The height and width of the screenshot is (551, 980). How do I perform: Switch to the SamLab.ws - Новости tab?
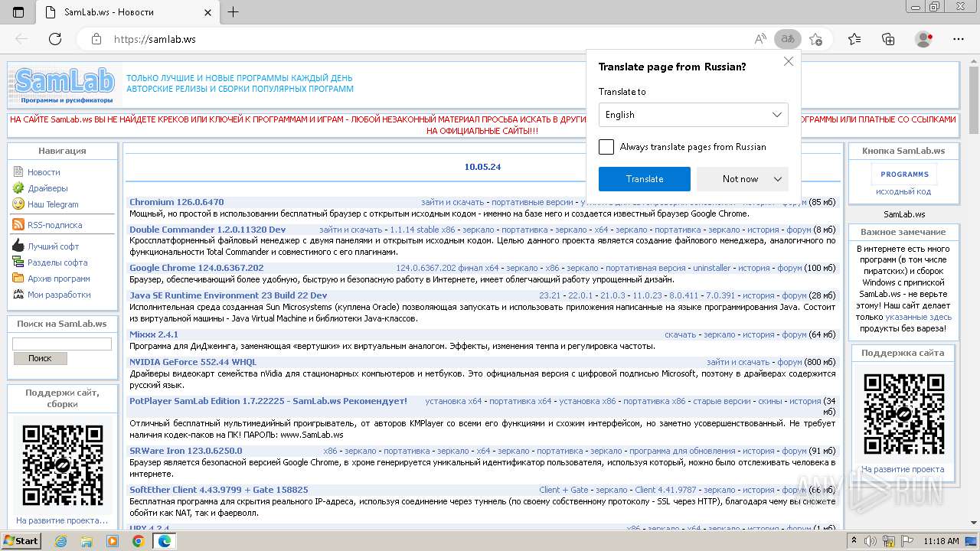pos(129,12)
